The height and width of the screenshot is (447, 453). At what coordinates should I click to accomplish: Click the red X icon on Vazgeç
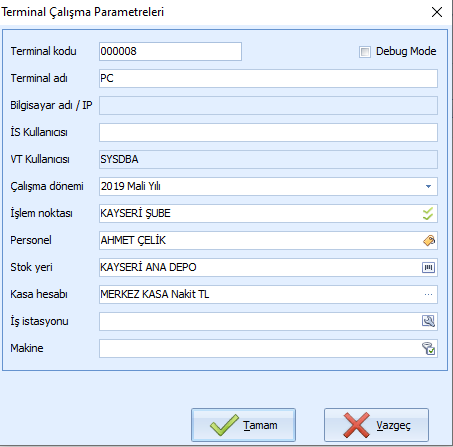(x=356, y=425)
